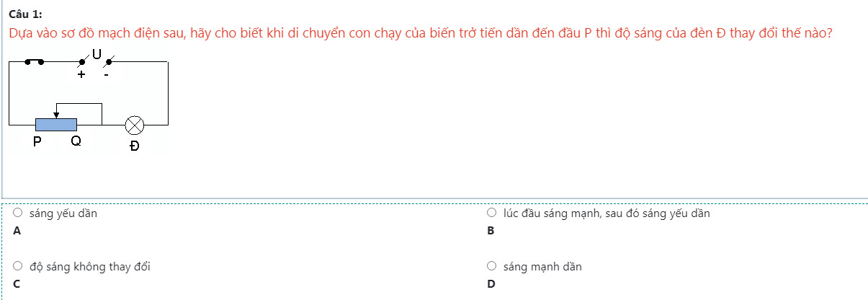Click the rheostat slider arrow
Screen dimensions: 868x300
coord(56,114)
